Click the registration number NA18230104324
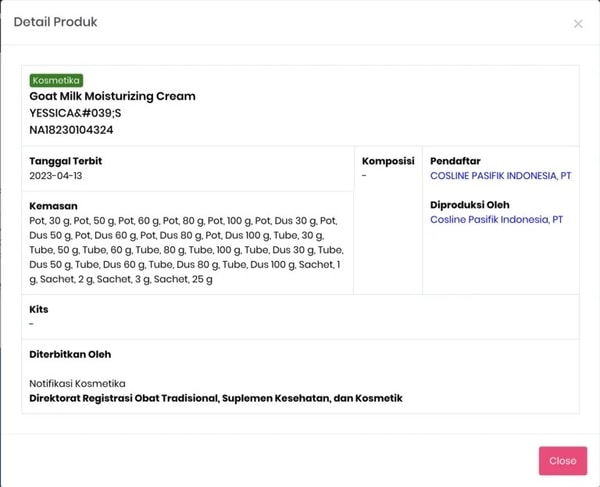The image size is (600, 487). pyautogui.click(x=71, y=130)
